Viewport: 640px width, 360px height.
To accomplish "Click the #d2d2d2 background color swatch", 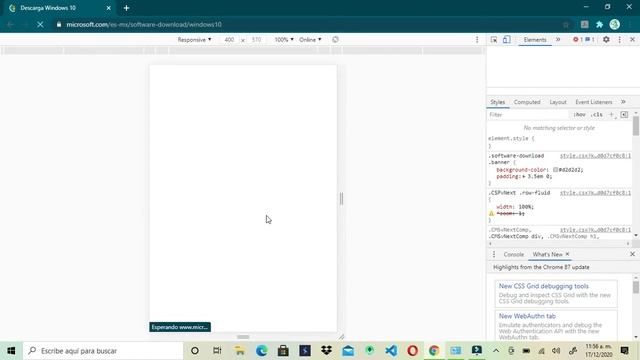I will 556,170.
